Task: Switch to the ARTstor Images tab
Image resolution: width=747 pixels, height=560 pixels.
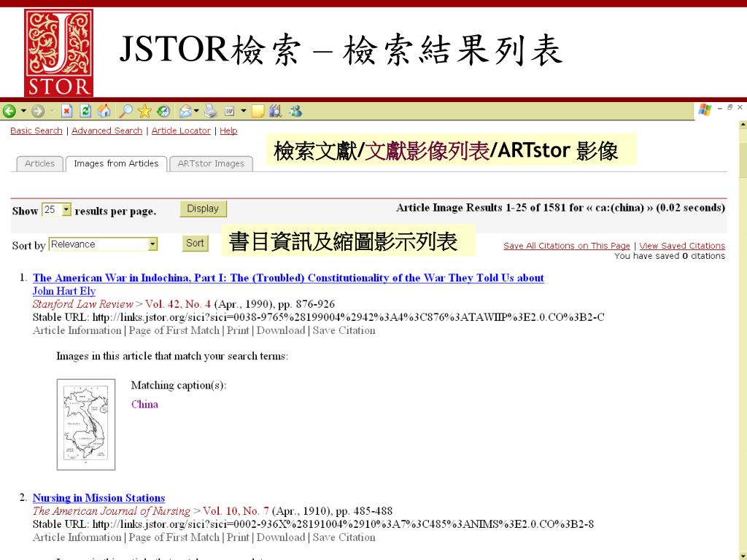Action: [211, 163]
